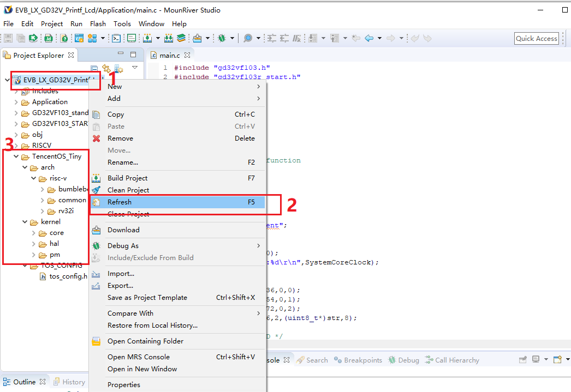Open the File menu
Screen dimensions: 571x392
pos(8,23)
